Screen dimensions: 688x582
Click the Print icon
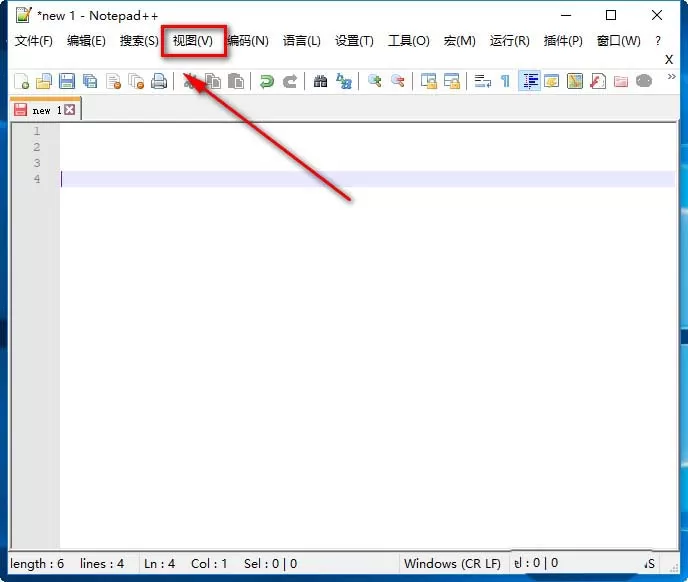159,82
